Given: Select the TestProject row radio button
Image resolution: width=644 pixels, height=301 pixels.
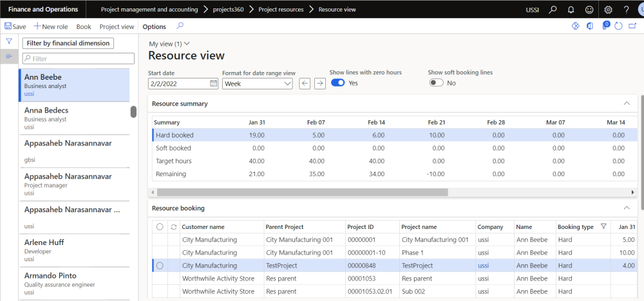Looking at the screenshot, I should [160, 266].
